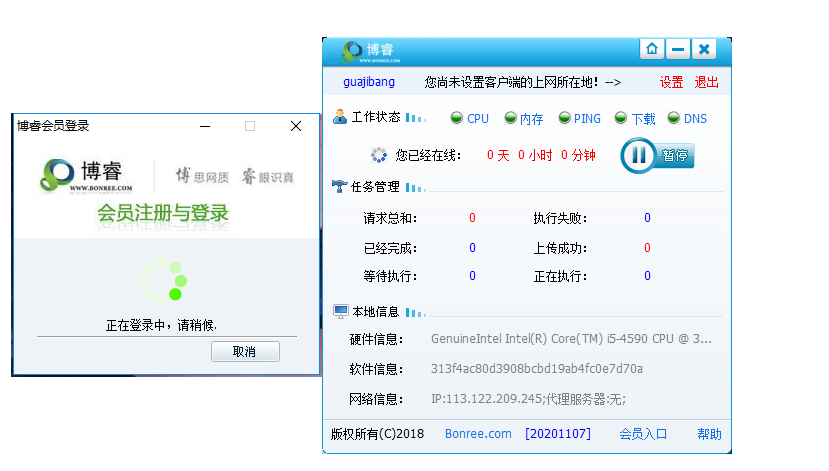The width and height of the screenshot is (829, 471).
Task: Click the 会员注册与登录 heading
Action: pyautogui.click(x=162, y=214)
